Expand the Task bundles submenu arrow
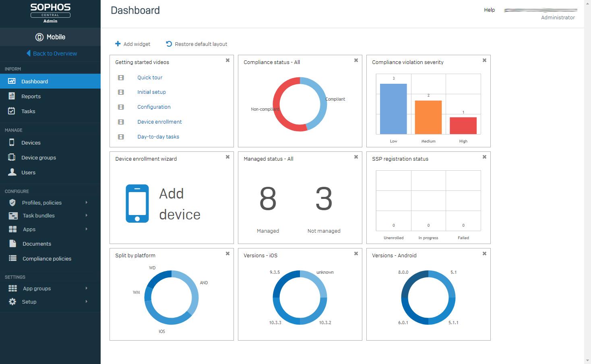The width and height of the screenshot is (591, 364). pos(87,215)
